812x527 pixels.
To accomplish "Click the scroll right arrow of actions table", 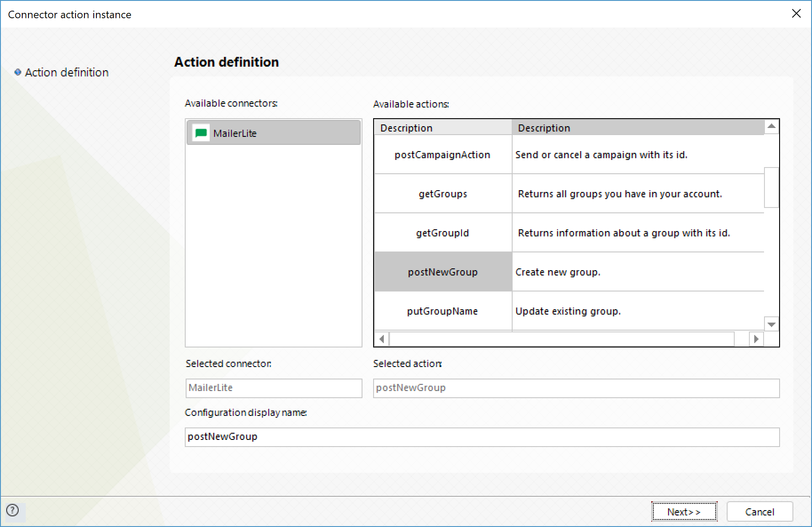I will [x=756, y=339].
